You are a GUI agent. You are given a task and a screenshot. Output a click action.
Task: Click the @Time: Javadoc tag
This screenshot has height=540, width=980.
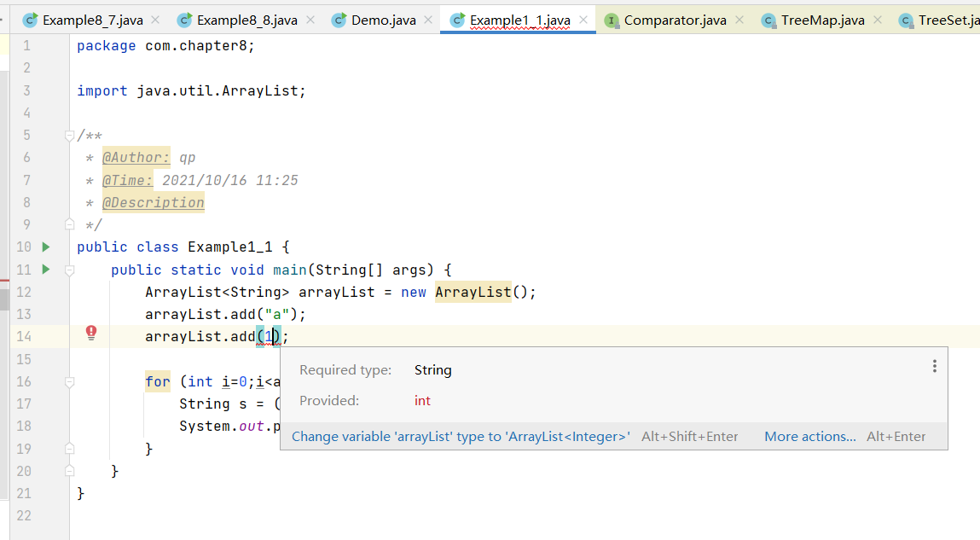[x=127, y=180]
